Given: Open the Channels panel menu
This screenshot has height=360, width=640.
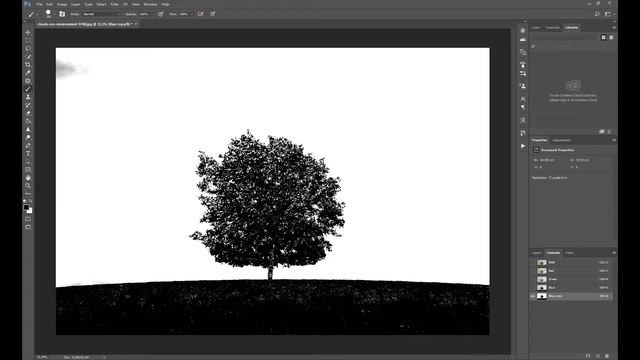Looking at the screenshot, I should click(x=613, y=253).
